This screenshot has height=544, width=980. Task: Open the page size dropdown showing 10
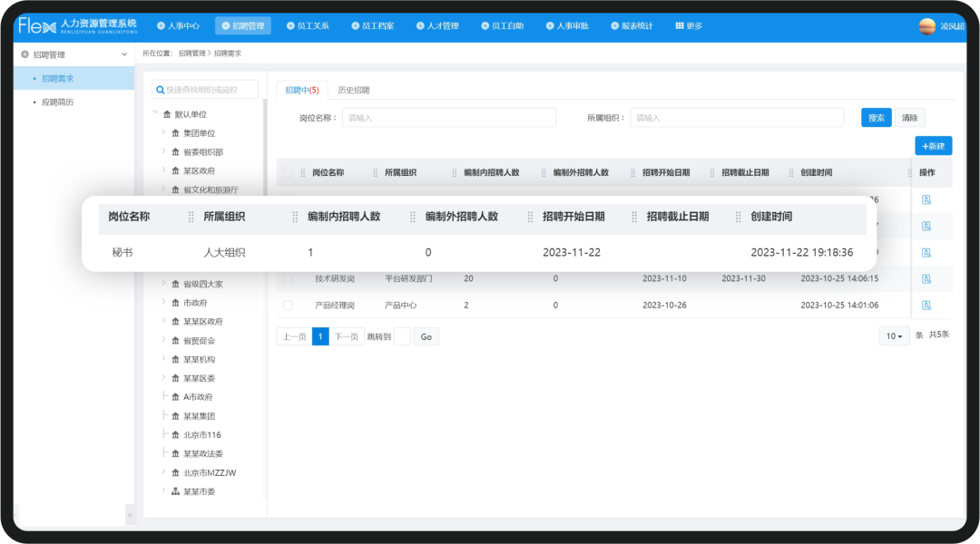[894, 336]
